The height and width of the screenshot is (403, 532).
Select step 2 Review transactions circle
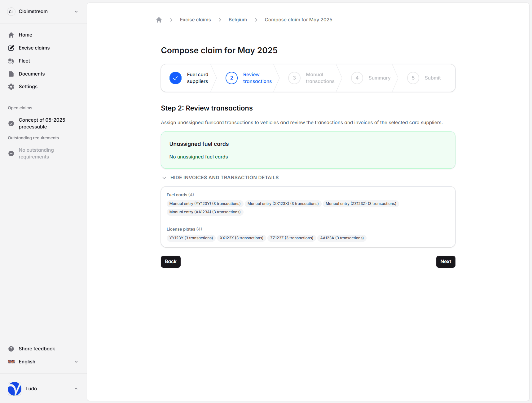[231, 78]
